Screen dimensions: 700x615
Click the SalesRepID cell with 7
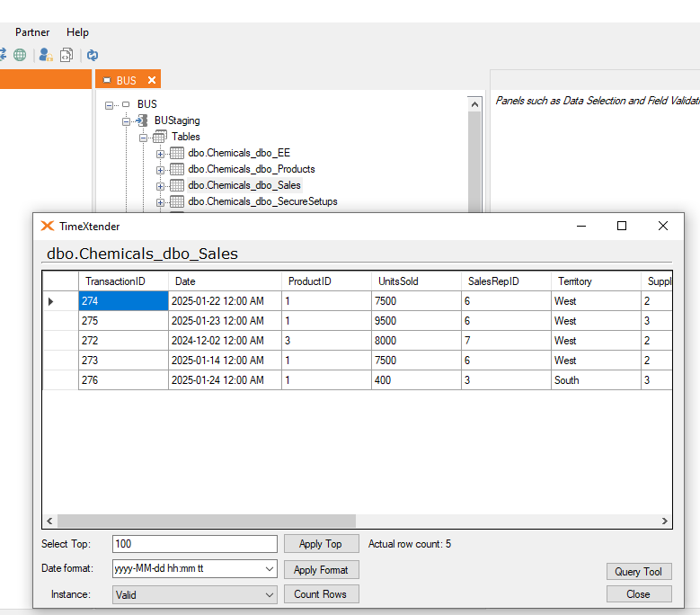pos(506,341)
